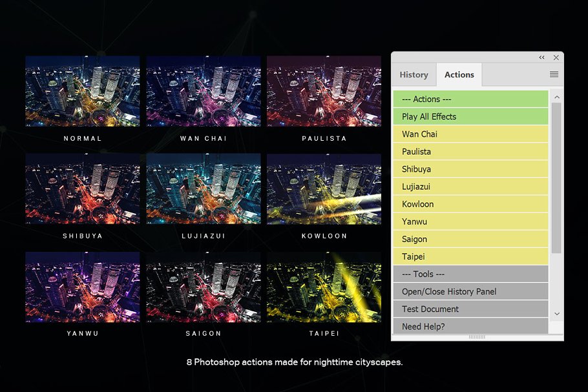Run the Play All Effects action
This screenshot has height=392, width=588.
point(470,117)
